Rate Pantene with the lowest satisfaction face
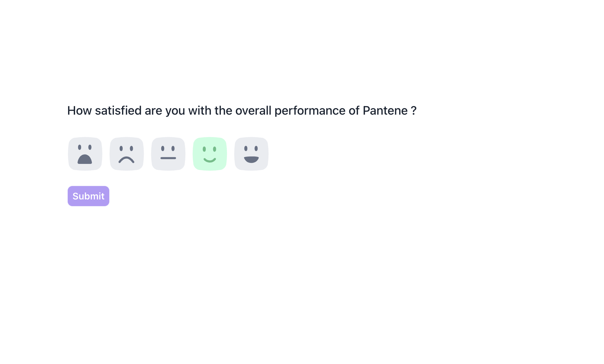The height and width of the screenshot is (364, 604). click(85, 154)
